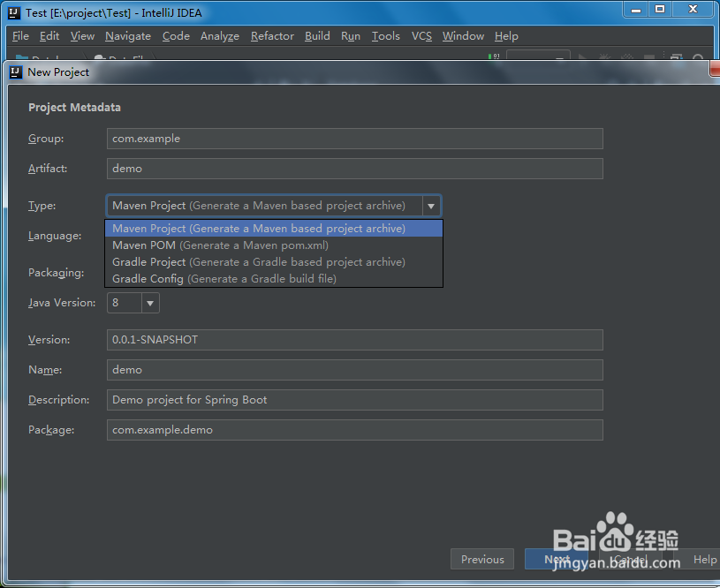Minimize the IntelliJ IDEA window
720x588 pixels.
pyautogui.click(x=636, y=10)
